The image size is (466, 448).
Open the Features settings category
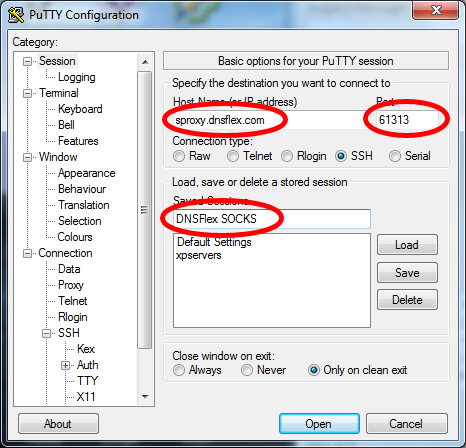click(x=78, y=141)
